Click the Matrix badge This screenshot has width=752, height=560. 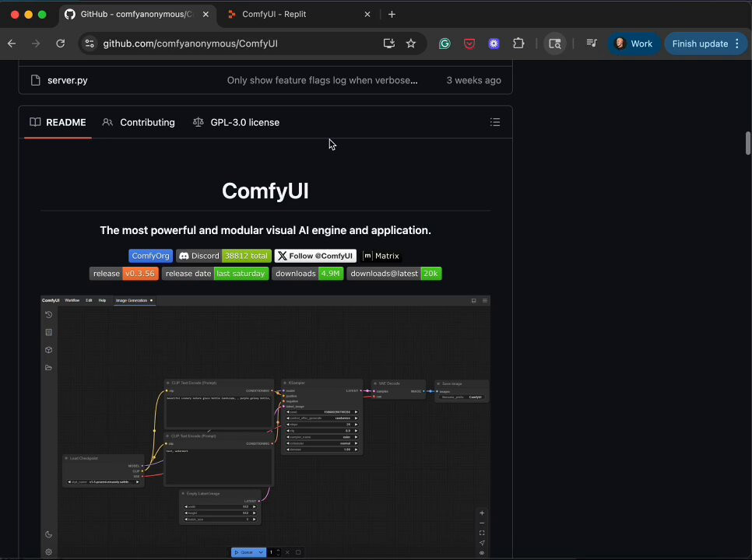click(381, 256)
